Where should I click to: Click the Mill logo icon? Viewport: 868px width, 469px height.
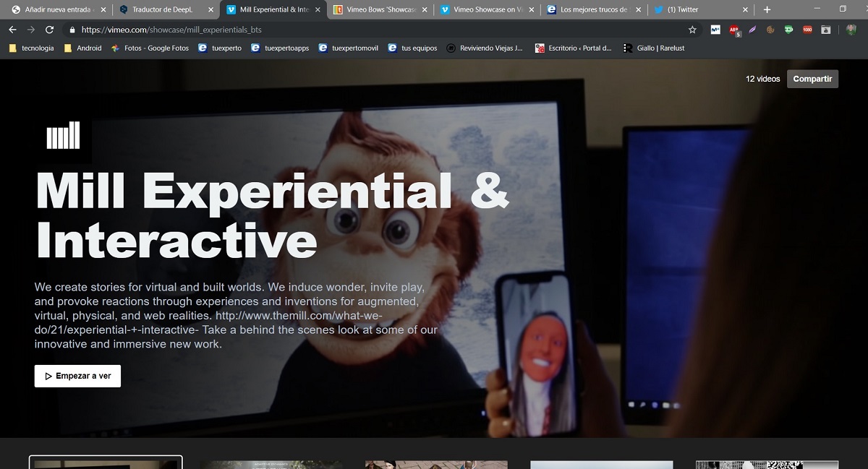[x=63, y=135]
